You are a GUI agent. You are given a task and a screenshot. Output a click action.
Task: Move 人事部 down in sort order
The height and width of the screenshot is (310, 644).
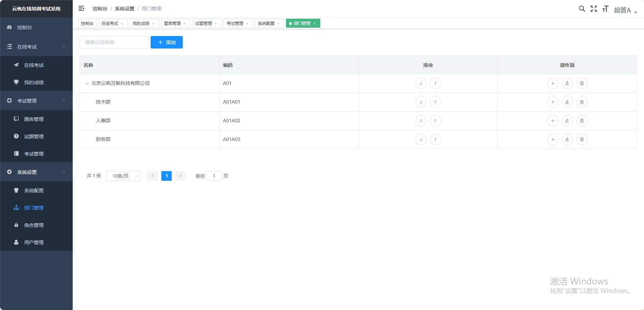pos(421,121)
